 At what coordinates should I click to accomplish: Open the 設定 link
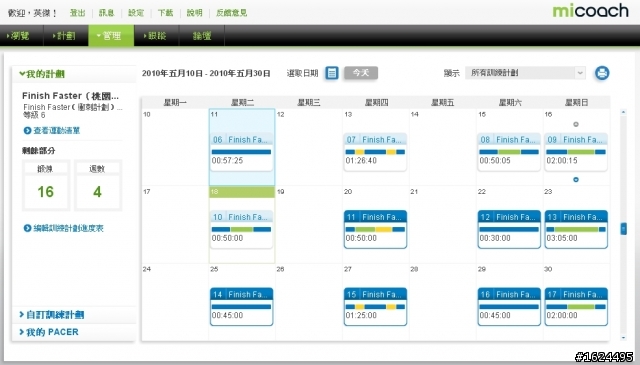click(136, 13)
